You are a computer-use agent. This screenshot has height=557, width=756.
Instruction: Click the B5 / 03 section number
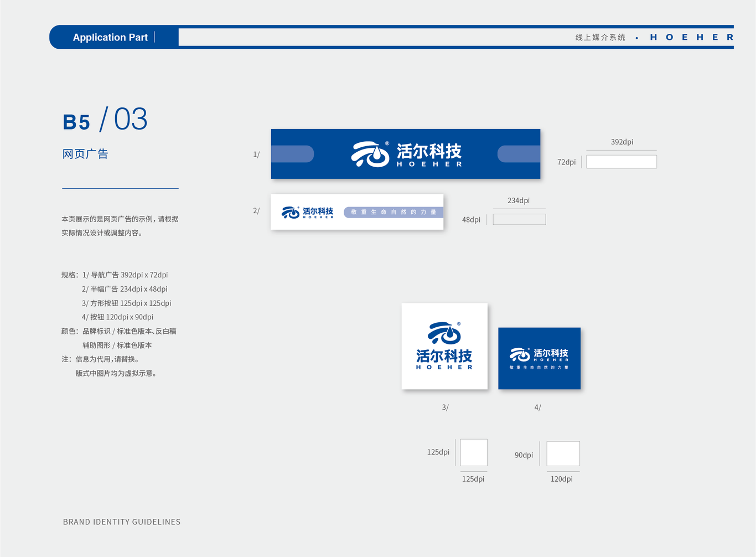105,120
